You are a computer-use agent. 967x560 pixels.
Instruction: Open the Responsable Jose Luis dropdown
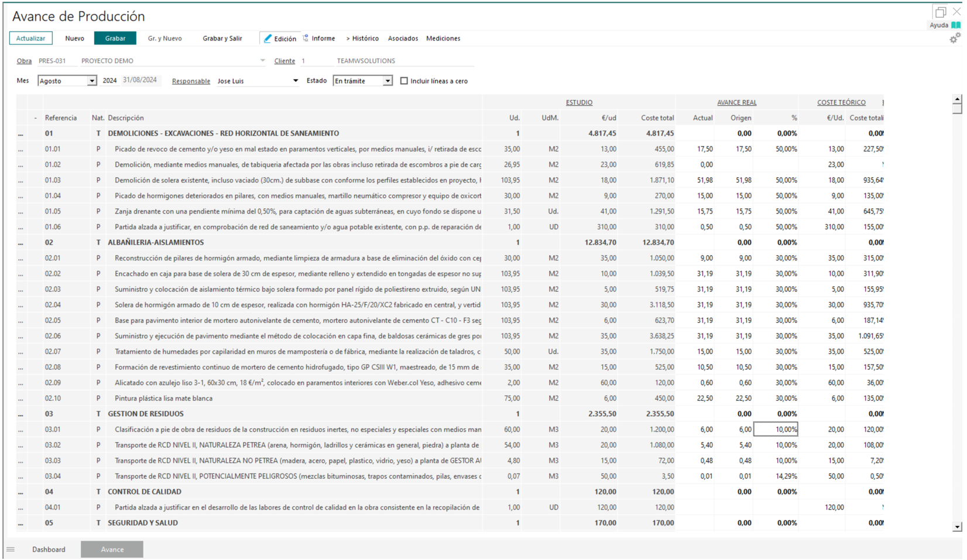tap(296, 81)
